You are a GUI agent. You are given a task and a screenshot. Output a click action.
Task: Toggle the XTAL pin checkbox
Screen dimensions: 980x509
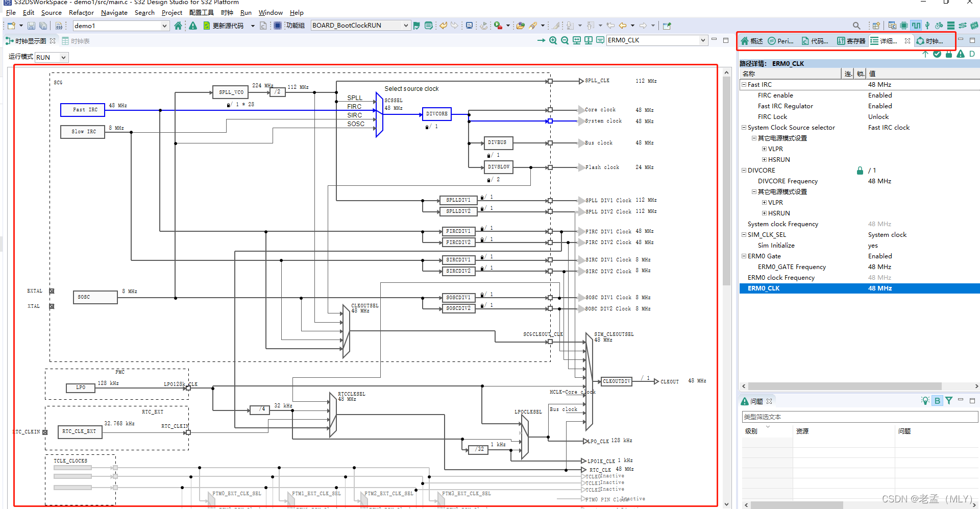(52, 306)
